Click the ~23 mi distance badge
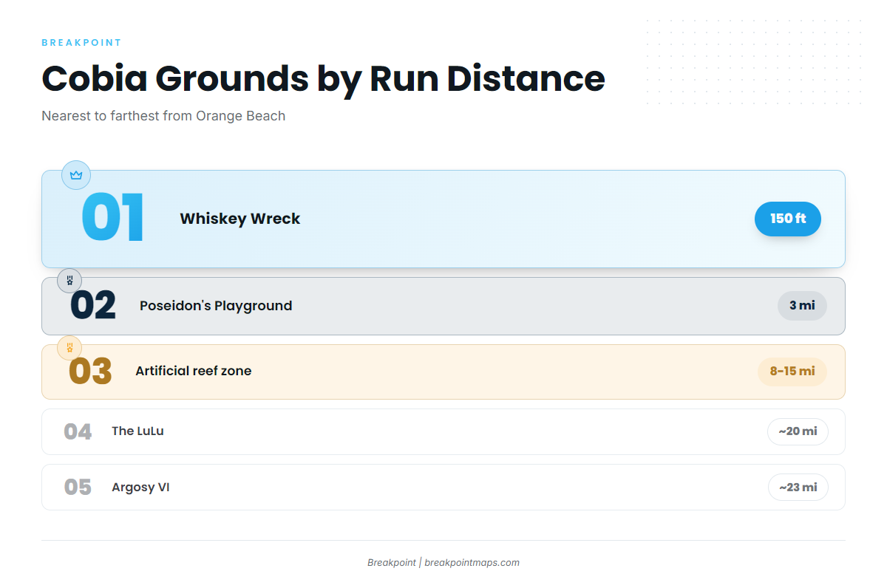Viewport: 887px width, 588px height. click(798, 488)
